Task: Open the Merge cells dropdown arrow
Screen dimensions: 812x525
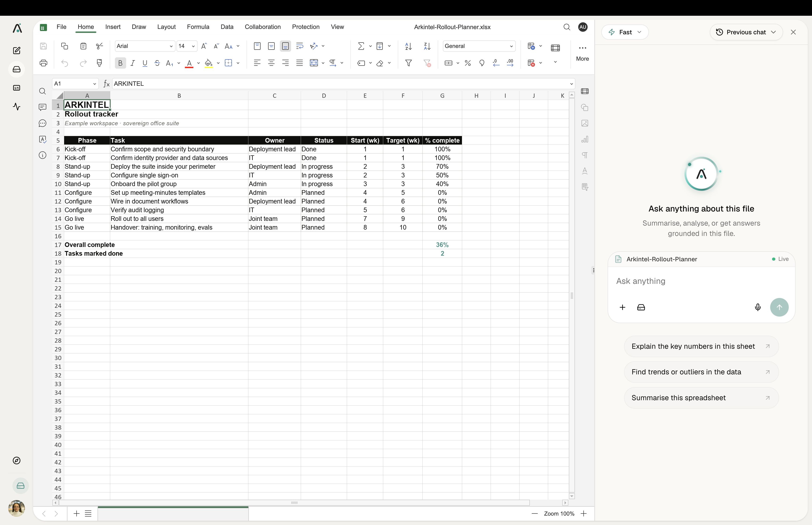Action: [323, 63]
